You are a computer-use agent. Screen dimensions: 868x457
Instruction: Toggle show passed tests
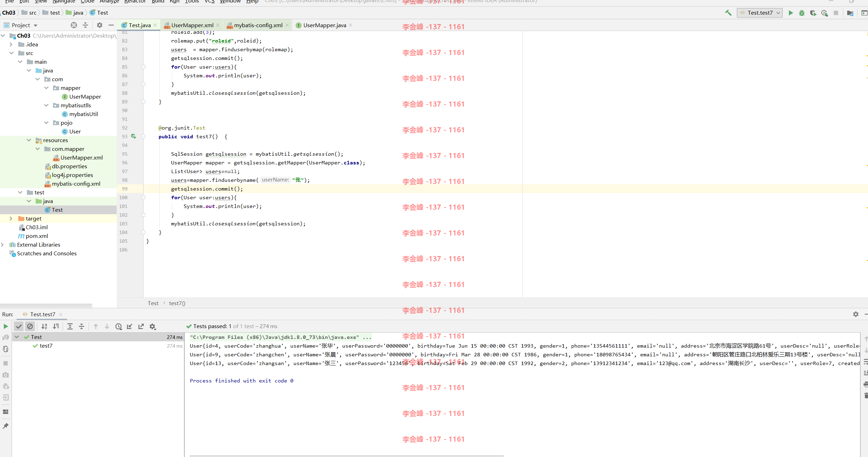19,326
